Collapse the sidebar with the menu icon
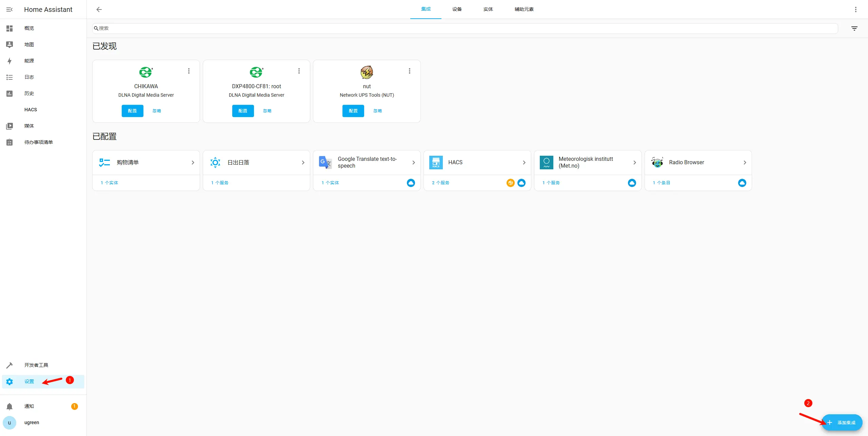 tap(9, 10)
